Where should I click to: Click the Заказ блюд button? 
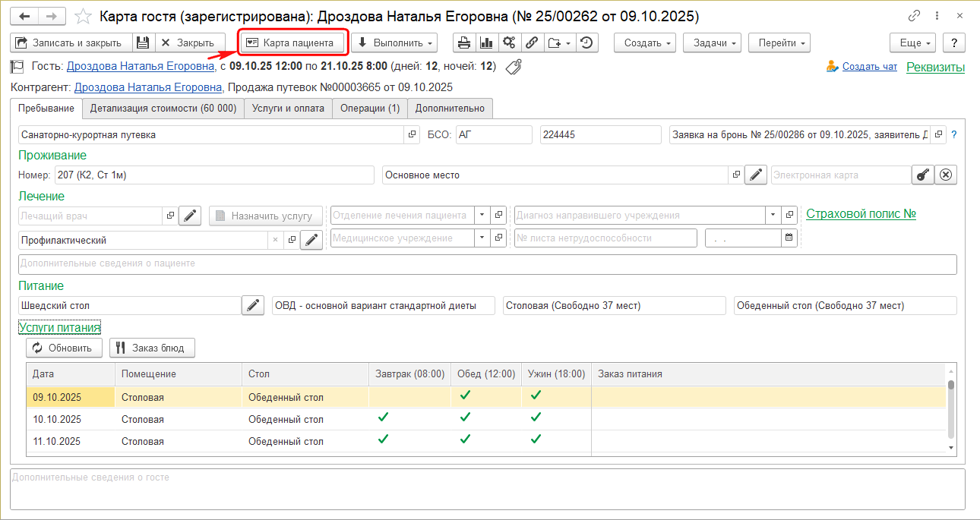pos(152,348)
